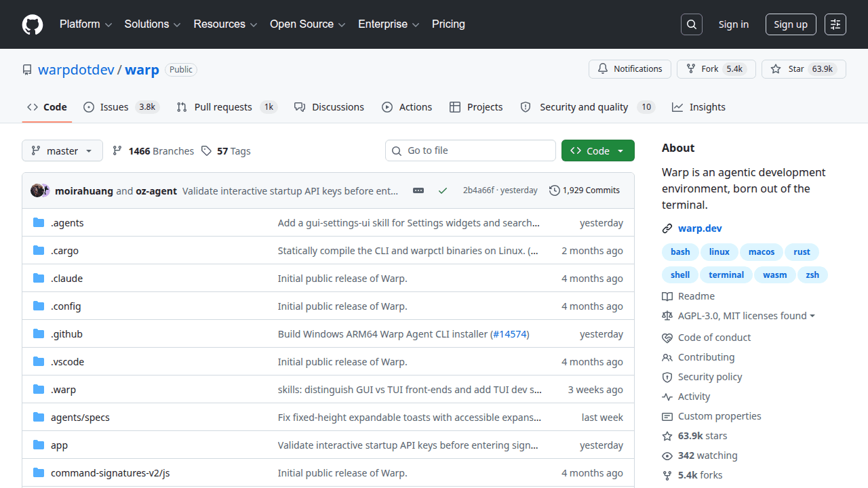Viewport: 868px width, 488px height.
Task: Open the master branch selector
Action: click(62, 150)
